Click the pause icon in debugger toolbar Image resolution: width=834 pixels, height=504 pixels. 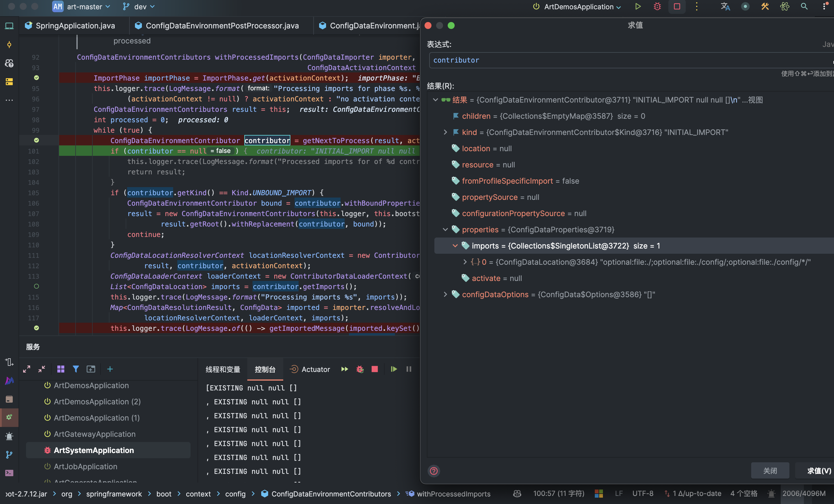(x=409, y=369)
